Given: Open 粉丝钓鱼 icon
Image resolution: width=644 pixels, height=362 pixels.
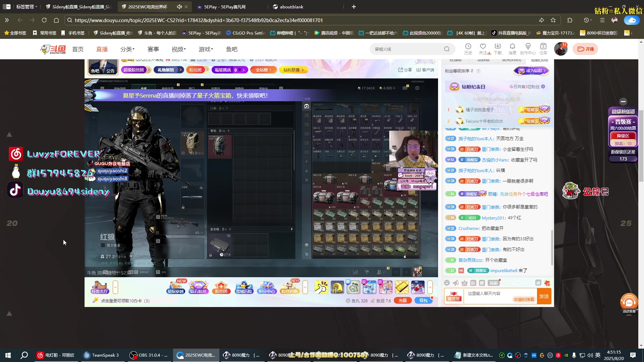Looking at the screenshot, I should point(289,287).
